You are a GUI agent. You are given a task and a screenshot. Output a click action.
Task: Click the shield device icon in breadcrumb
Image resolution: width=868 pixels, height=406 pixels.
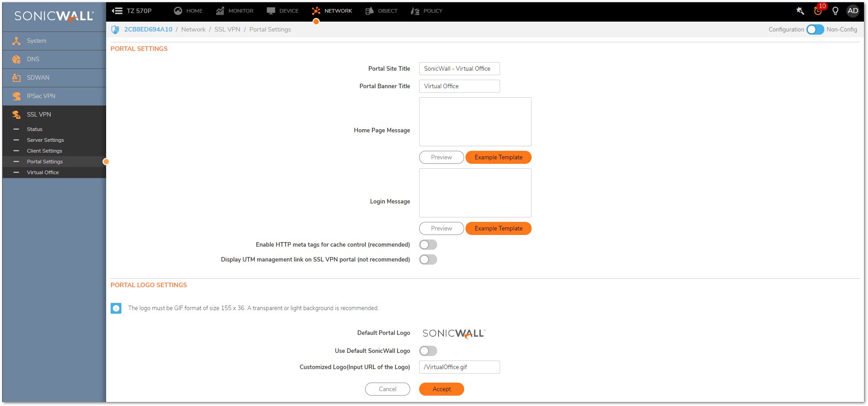pos(115,30)
